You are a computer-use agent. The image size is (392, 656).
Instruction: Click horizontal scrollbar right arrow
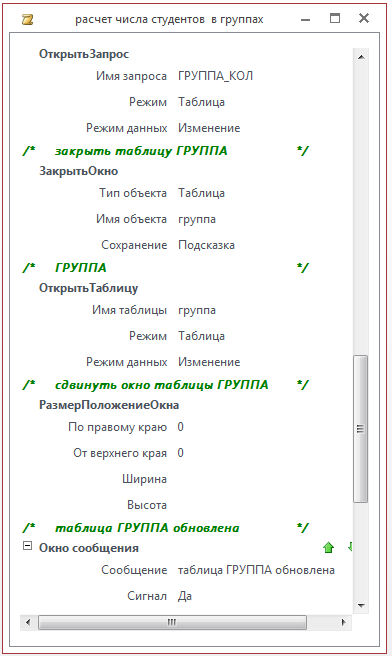(344, 622)
